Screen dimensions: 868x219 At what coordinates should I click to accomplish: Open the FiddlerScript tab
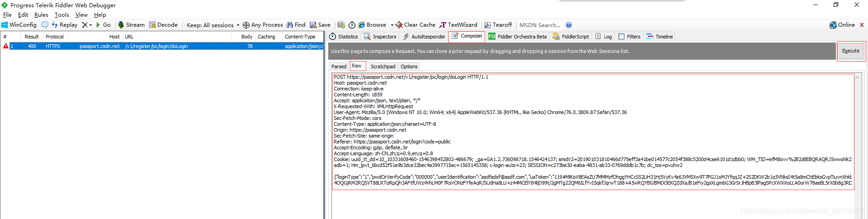click(x=571, y=37)
